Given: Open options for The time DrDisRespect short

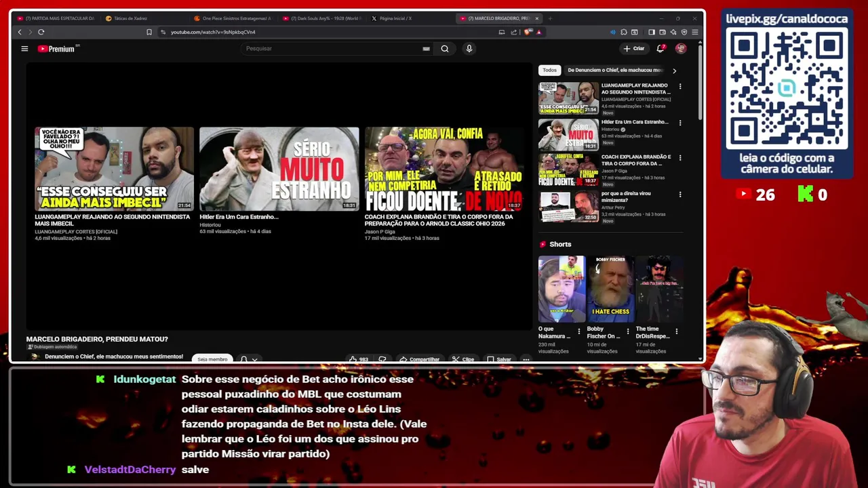Looking at the screenshot, I should [x=676, y=331].
